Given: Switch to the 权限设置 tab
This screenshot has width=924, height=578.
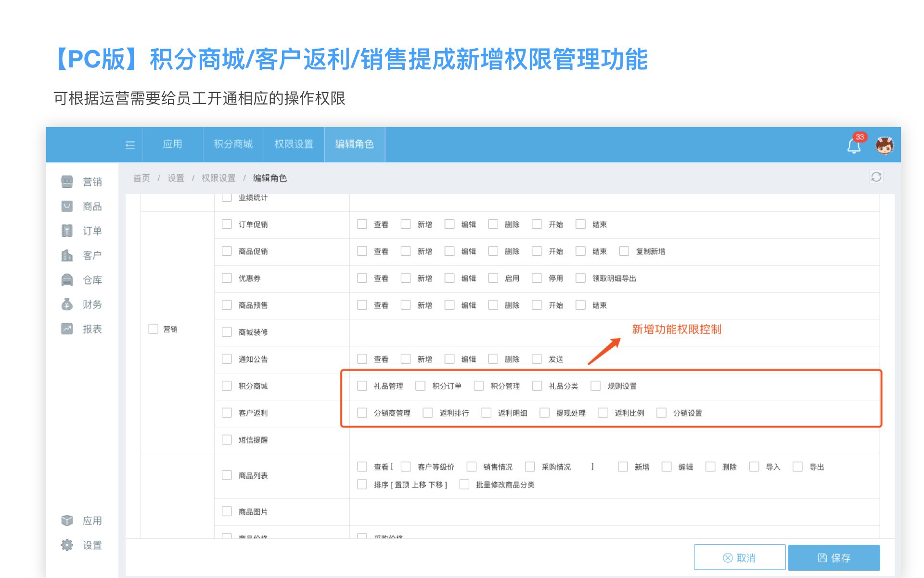Looking at the screenshot, I should pos(294,144).
